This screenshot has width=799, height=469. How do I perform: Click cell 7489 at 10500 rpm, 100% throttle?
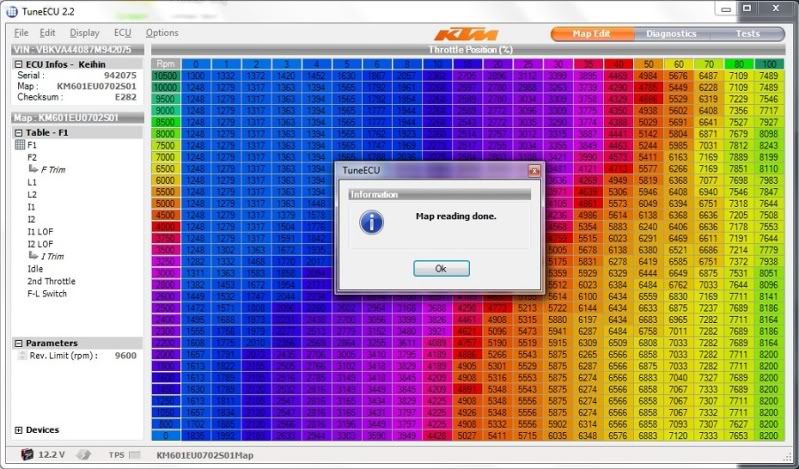coord(768,75)
